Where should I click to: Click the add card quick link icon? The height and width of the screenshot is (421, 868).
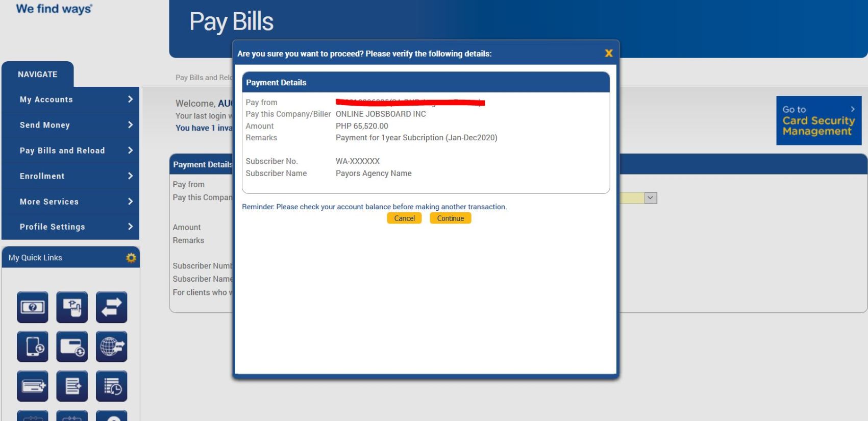coord(33,386)
